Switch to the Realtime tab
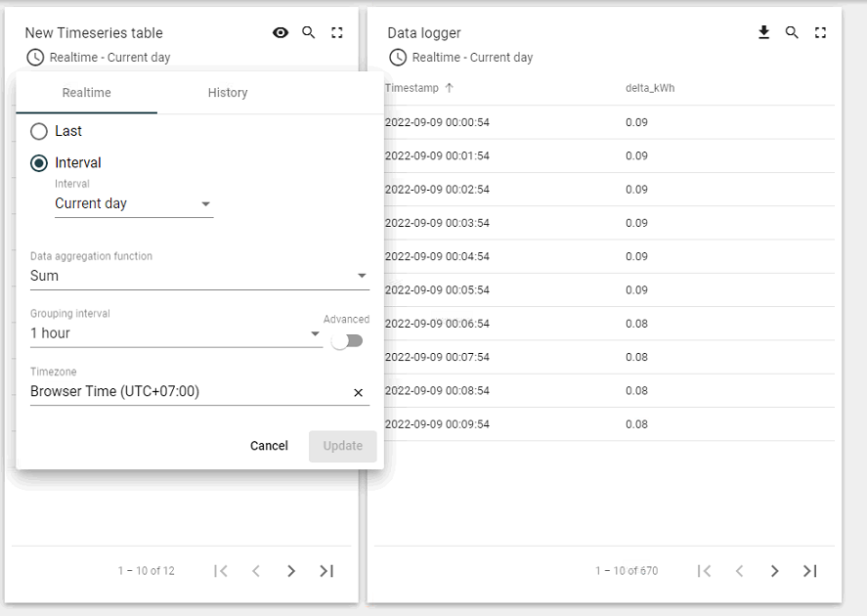The width and height of the screenshot is (867, 616). (x=86, y=93)
